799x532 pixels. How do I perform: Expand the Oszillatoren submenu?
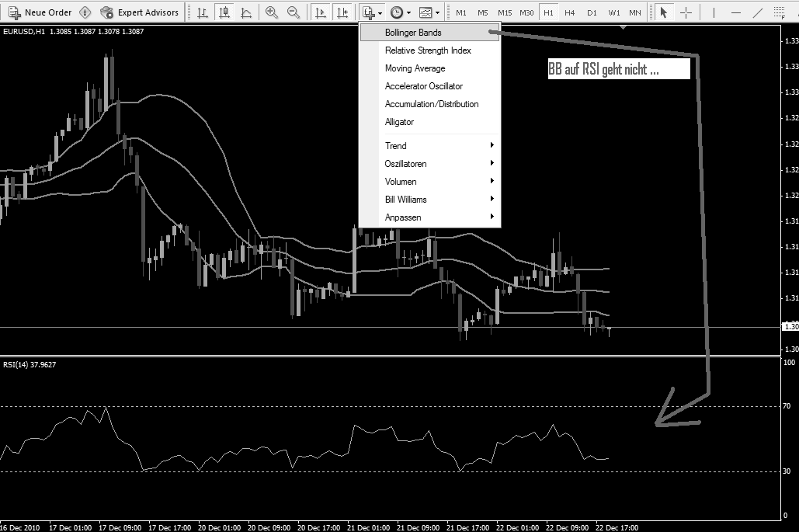tap(431, 164)
